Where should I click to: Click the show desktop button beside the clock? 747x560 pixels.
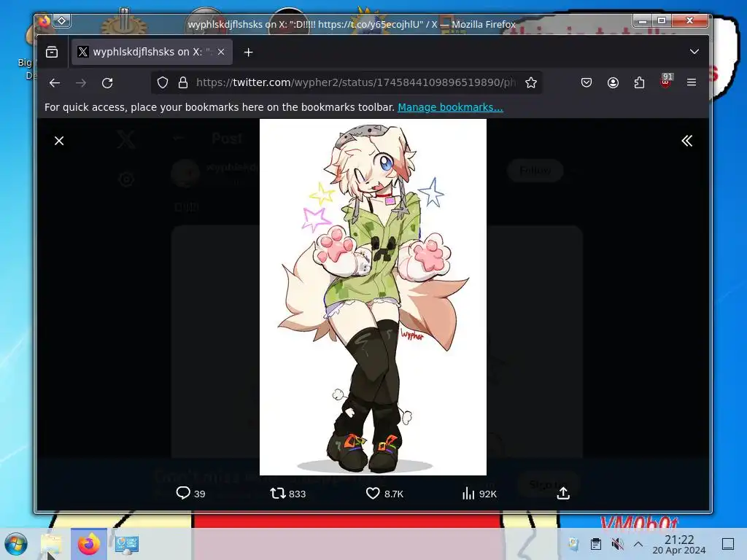(728, 544)
